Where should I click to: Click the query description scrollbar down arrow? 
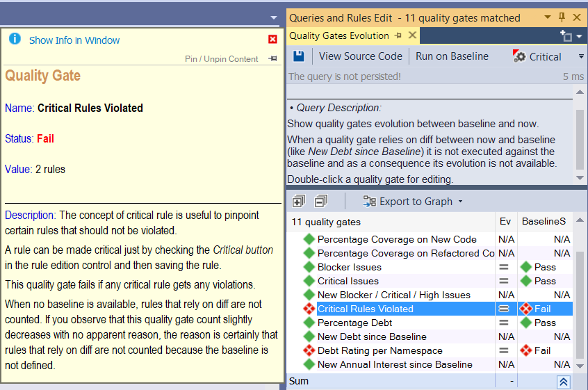[x=580, y=178]
